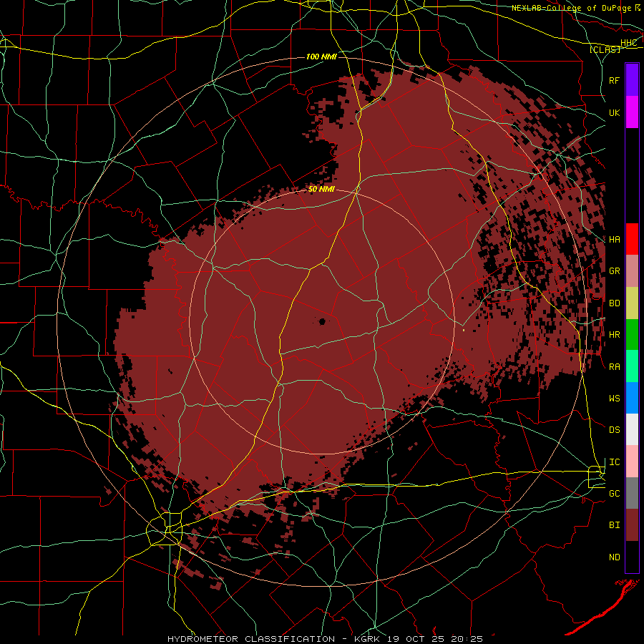Click the UK legend label
The height and width of the screenshot is (644, 644).
click(x=615, y=112)
